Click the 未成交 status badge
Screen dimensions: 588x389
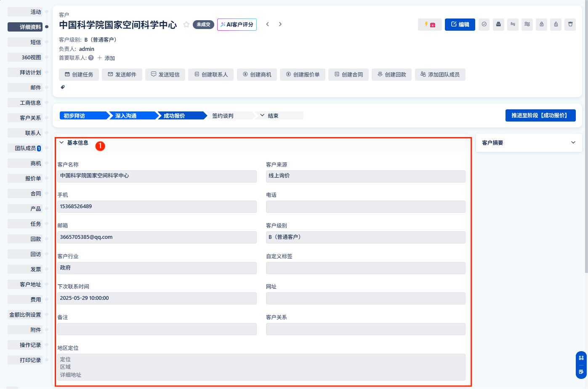point(203,24)
